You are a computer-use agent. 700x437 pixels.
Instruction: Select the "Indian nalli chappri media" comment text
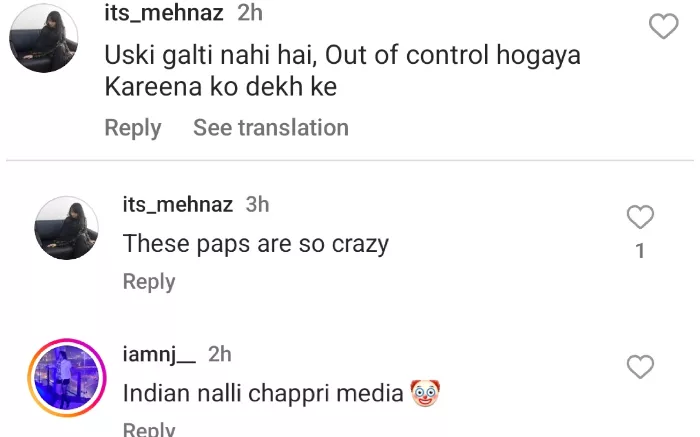(x=262, y=393)
